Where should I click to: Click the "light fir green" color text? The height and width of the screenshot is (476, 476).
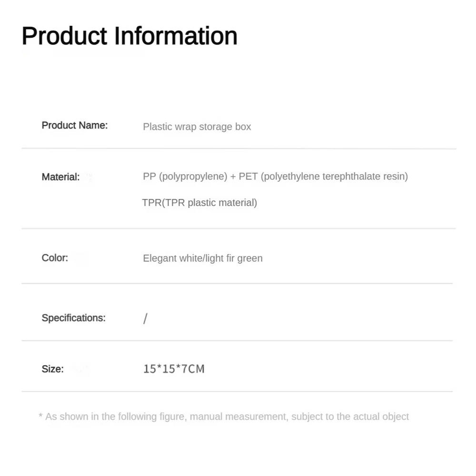pyautogui.click(x=233, y=258)
